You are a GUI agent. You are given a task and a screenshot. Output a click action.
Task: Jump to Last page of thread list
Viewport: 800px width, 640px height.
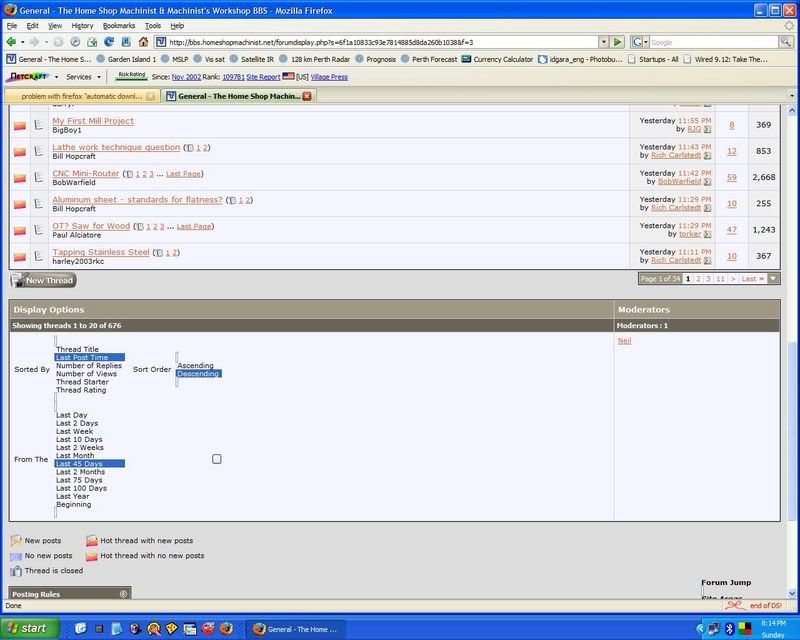tap(753, 279)
